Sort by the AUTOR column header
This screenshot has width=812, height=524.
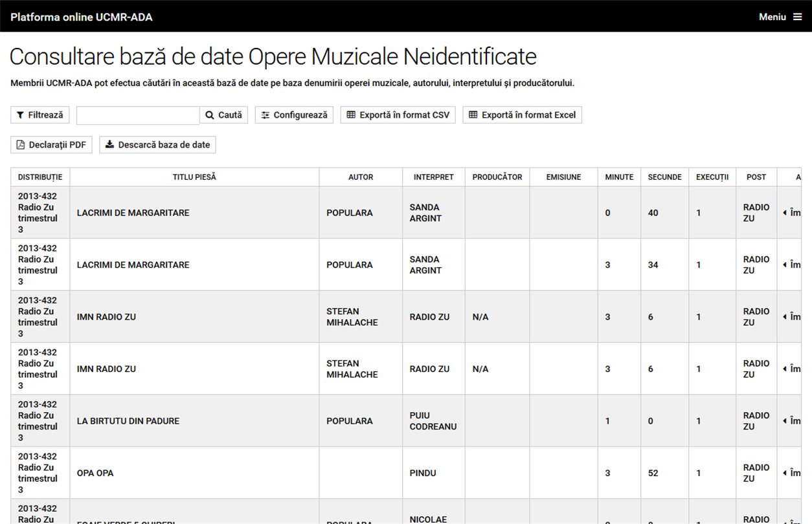(361, 177)
